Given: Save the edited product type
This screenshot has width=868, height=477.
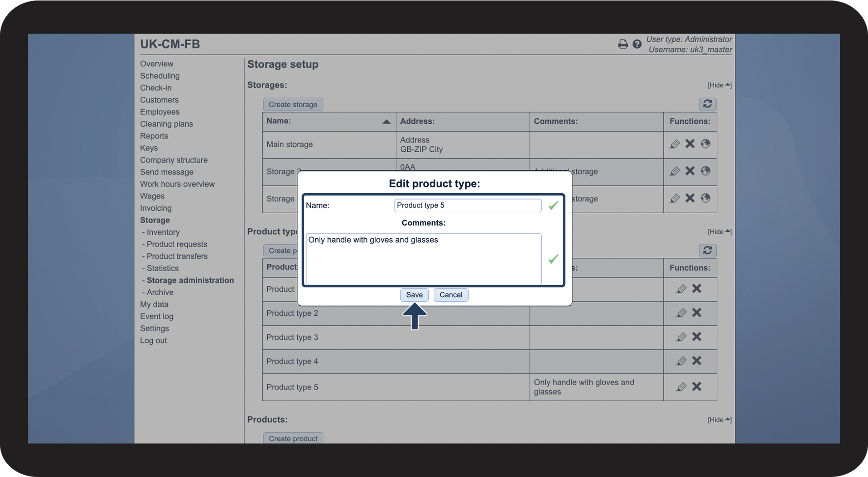Looking at the screenshot, I should tap(415, 295).
